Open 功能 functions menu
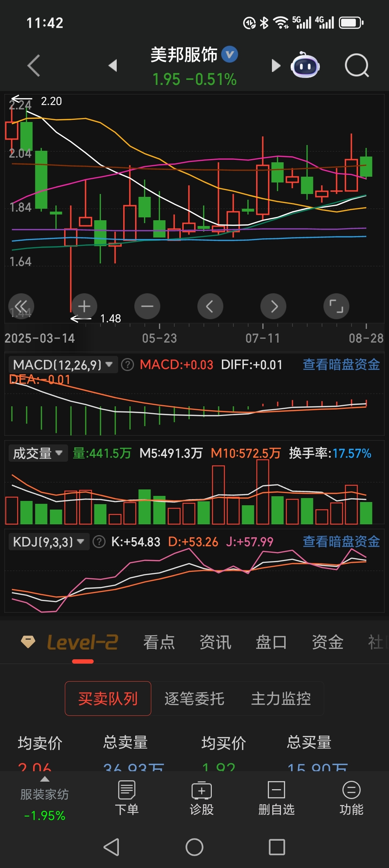 351,797
